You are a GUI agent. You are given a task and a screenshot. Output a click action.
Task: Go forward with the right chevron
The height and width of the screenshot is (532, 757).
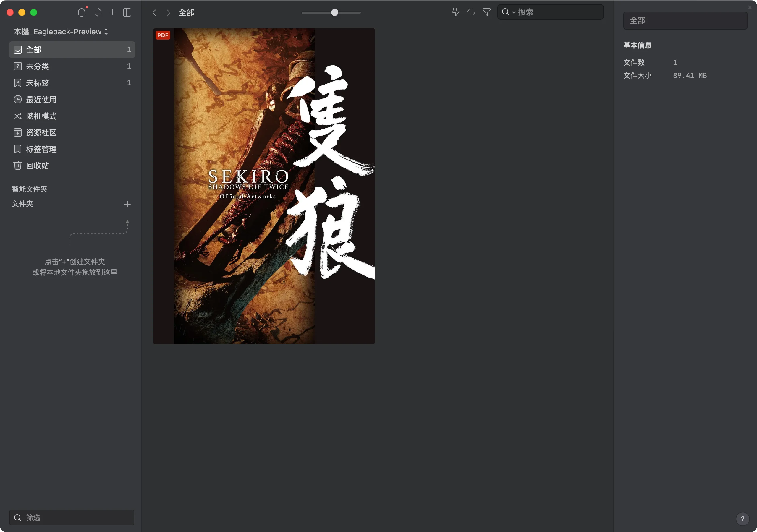pyautogui.click(x=169, y=12)
